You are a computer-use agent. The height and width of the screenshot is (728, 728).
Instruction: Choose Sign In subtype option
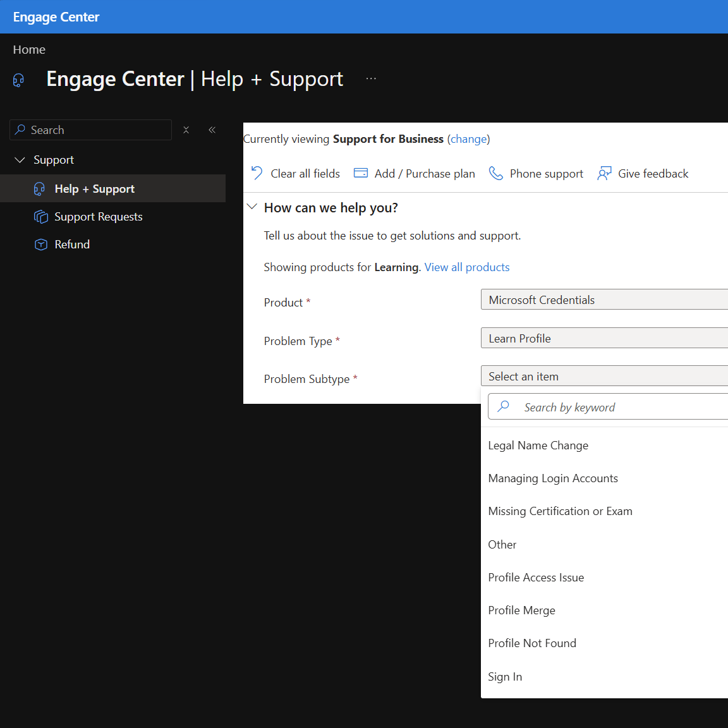[604, 676]
